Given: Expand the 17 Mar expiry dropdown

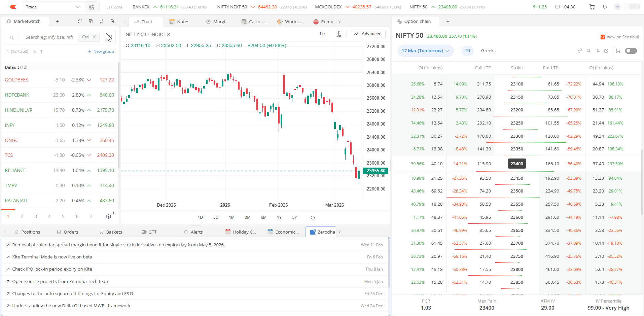Looking at the screenshot, I should click(425, 51).
